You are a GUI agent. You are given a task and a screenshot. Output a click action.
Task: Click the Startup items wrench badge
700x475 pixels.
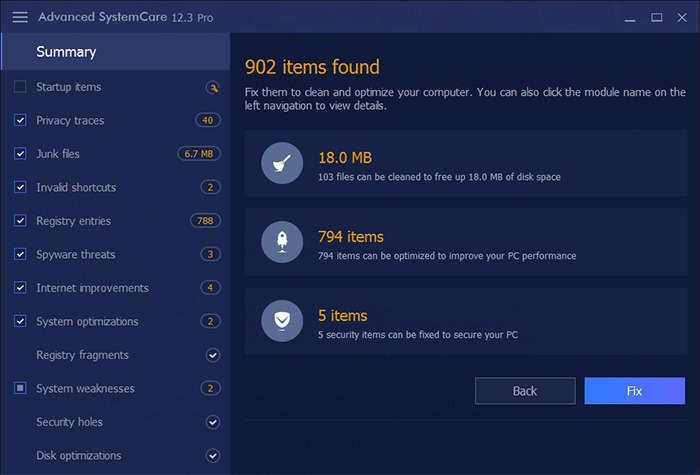[213, 87]
